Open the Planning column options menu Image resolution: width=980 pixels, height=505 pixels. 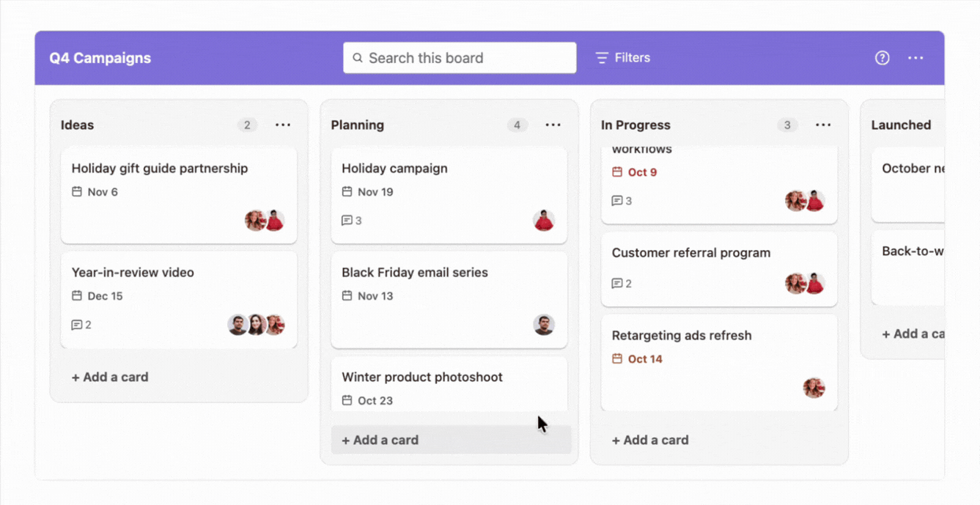553,125
